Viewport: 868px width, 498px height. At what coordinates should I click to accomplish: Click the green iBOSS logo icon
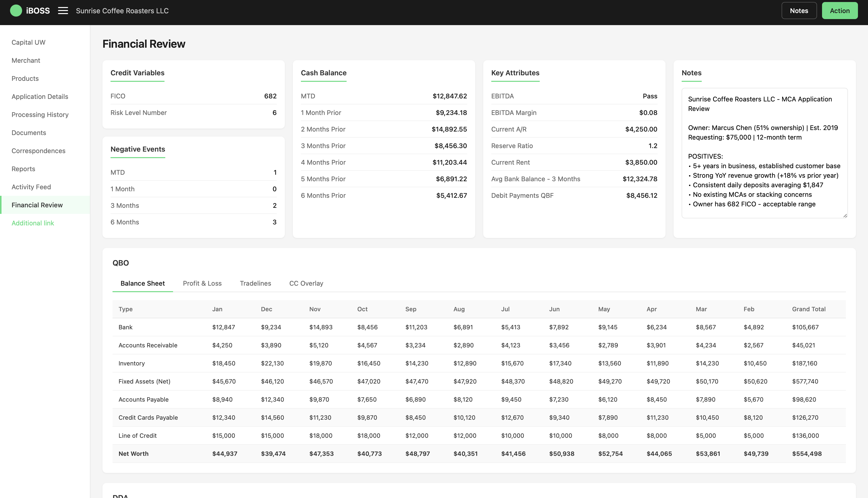16,11
